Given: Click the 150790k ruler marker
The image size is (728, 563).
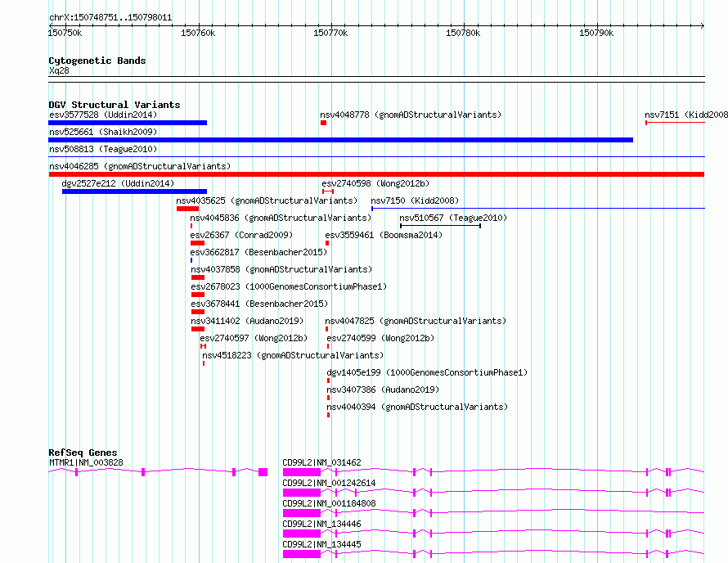Looking at the screenshot, I should pyautogui.click(x=596, y=33).
